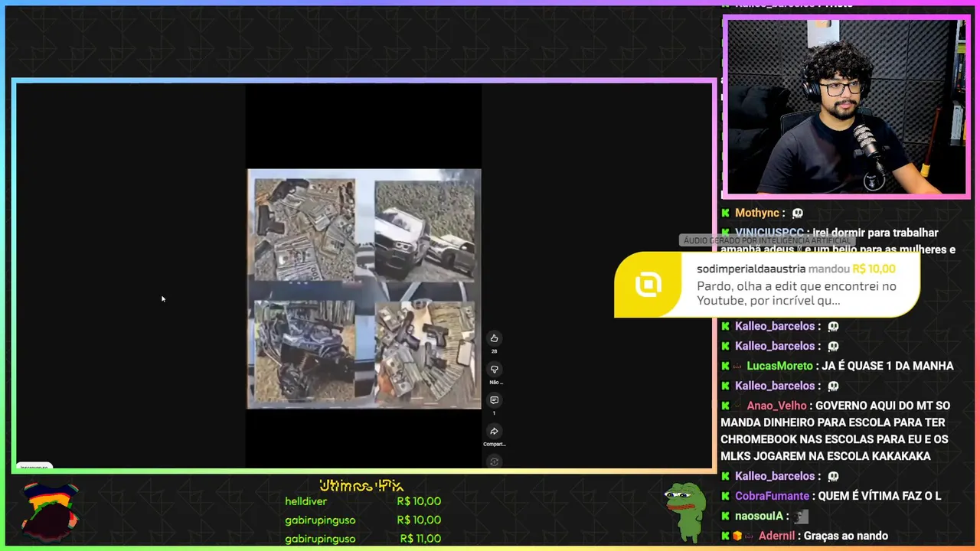
Task: Open CobraFumante chat username
Action: (772, 496)
